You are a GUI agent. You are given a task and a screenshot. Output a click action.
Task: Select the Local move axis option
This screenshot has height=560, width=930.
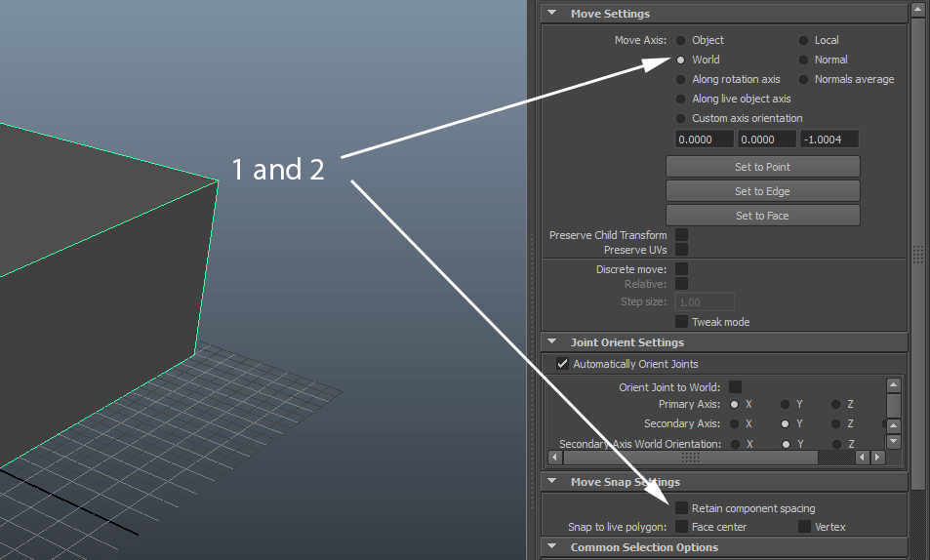[x=804, y=40]
